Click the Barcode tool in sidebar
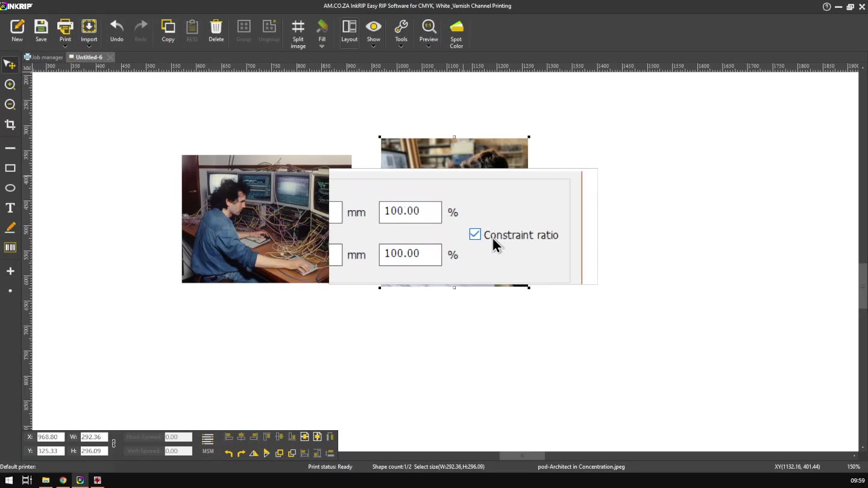Screen dimensions: 868x488 pos(10,248)
